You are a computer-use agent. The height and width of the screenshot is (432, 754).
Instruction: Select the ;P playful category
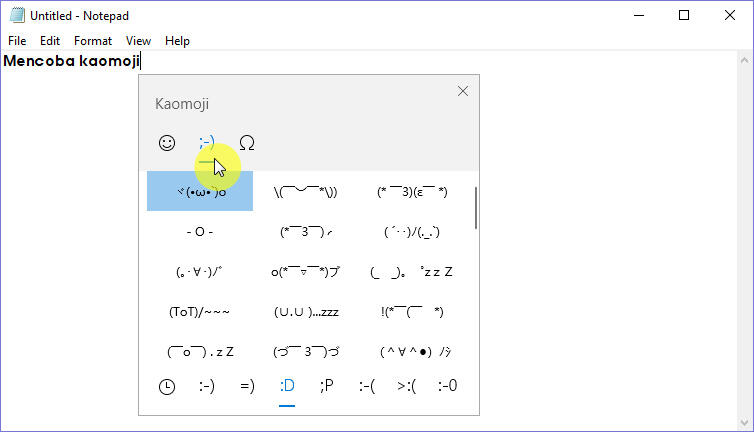[327, 386]
